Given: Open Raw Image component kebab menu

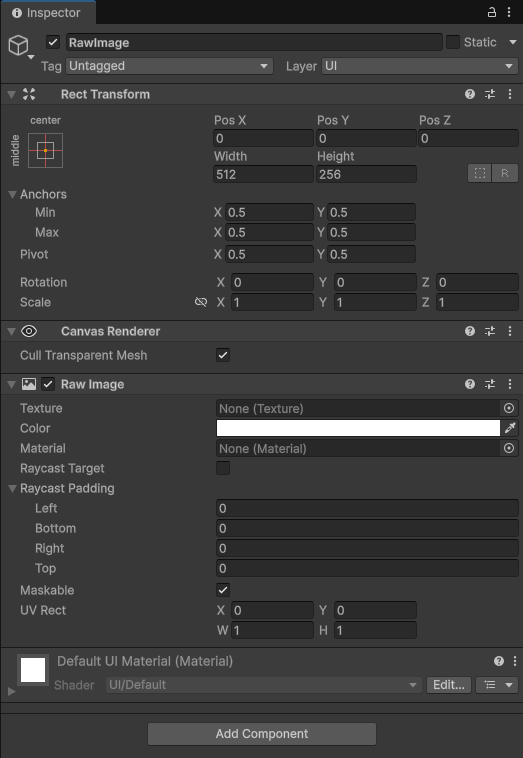Looking at the screenshot, I should click(x=510, y=384).
